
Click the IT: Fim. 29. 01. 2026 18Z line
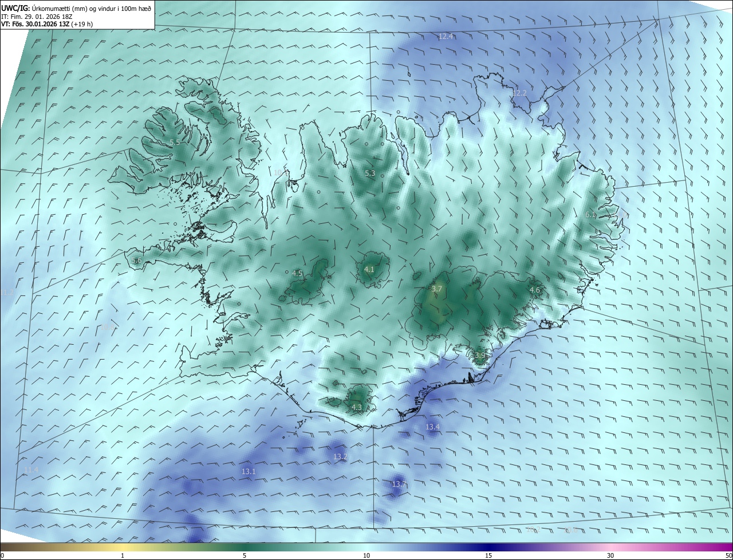(37, 16)
